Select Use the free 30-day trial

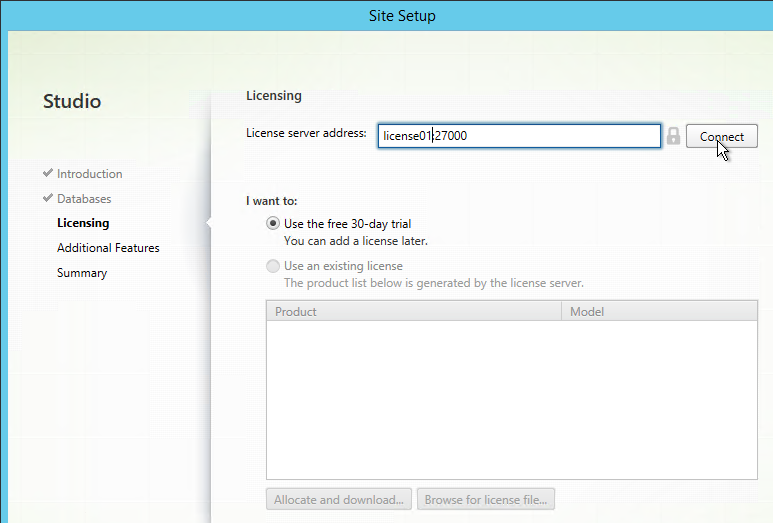(273, 223)
